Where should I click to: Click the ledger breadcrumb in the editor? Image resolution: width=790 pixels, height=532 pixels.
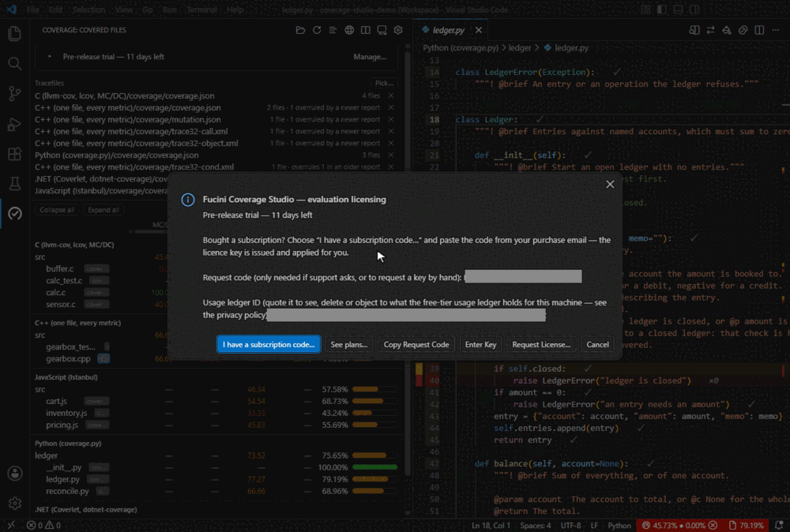pos(520,48)
